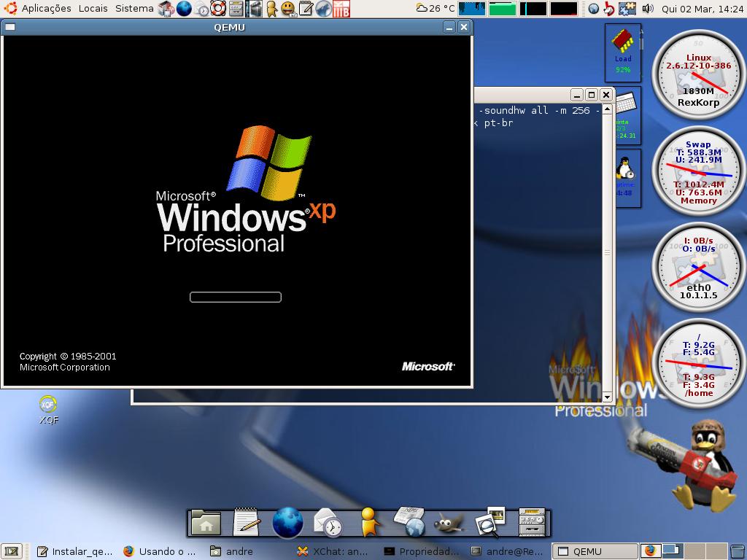Screen dimensions: 747x560
Task: Click the QEMU window title bar
Action: click(229, 27)
